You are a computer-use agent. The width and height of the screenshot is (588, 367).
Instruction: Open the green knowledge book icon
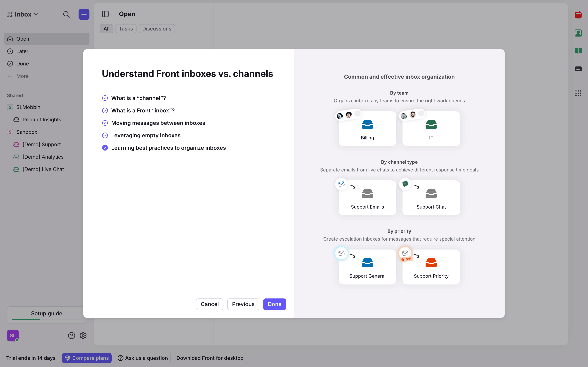578,51
